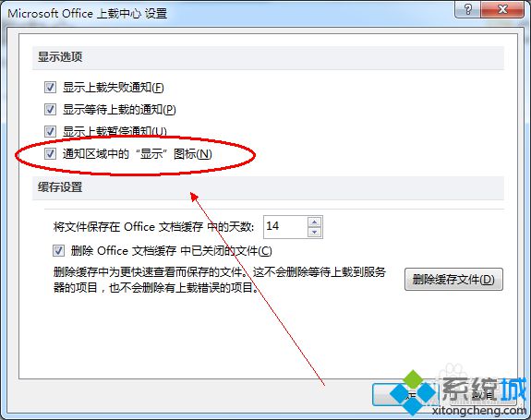Disable the 显示上载暂停通知(U) checkbox

(x=50, y=131)
